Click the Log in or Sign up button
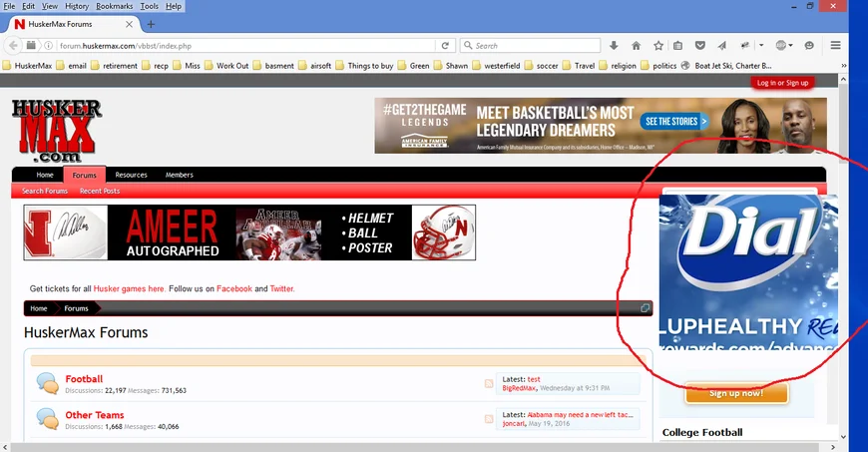The width and height of the screenshot is (868, 452). click(782, 83)
